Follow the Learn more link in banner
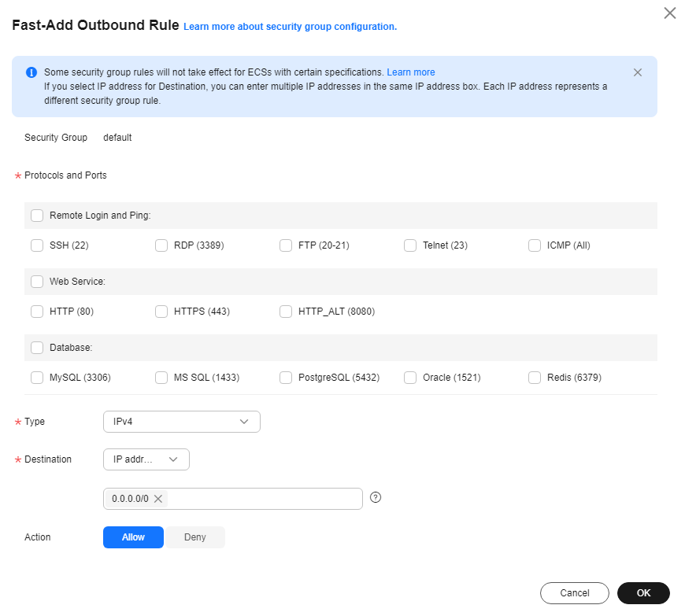The image size is (685, 616). tap(411, 72)
